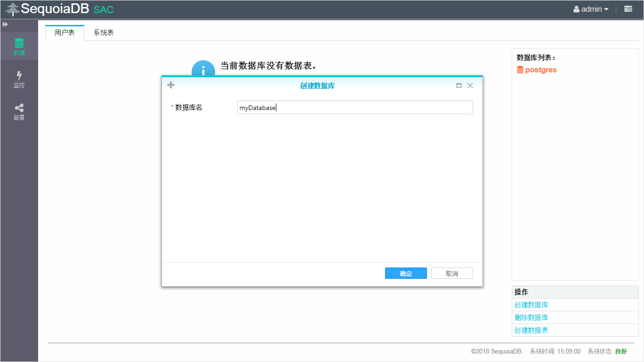Click the server list icon beside admin

628,9
